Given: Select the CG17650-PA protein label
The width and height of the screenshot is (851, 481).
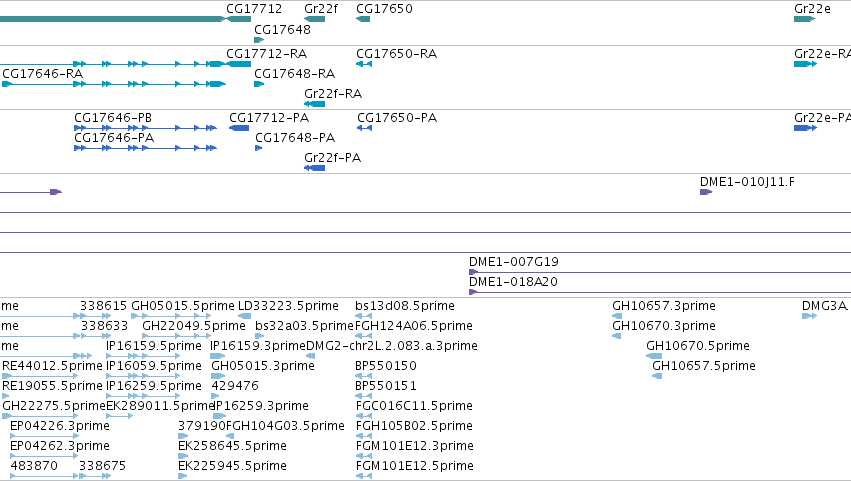Looking at the screenshot, I should [397, 118].
